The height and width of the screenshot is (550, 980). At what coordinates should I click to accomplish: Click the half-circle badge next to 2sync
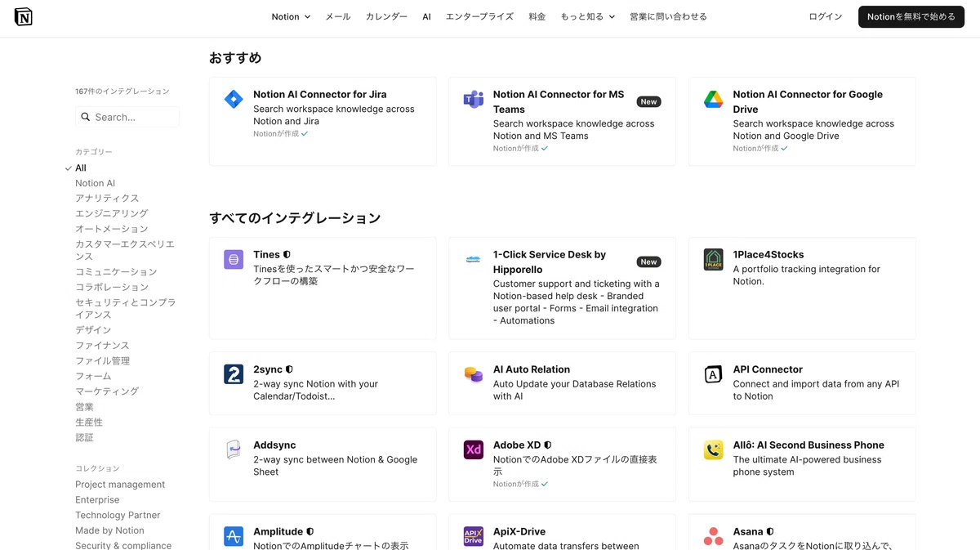click(289, 369)
